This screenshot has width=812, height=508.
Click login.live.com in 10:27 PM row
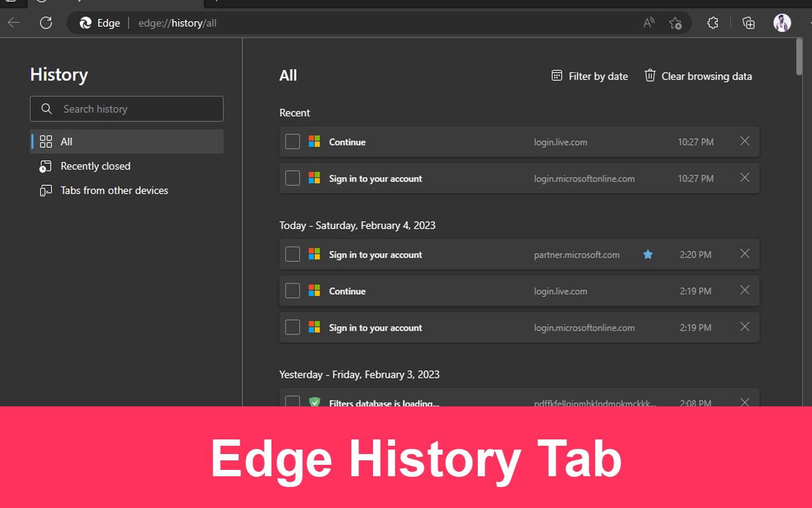point(561,142)
